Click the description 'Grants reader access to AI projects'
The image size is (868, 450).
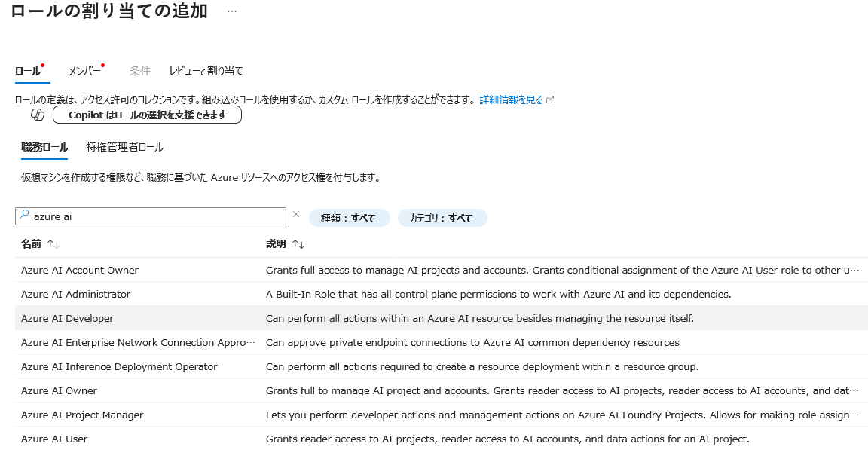[508, 439]
